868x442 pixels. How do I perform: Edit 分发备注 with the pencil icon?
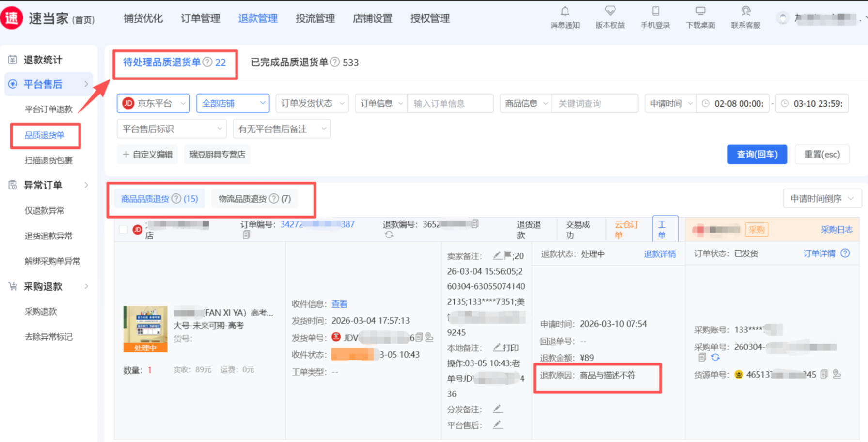click(498, 409)
